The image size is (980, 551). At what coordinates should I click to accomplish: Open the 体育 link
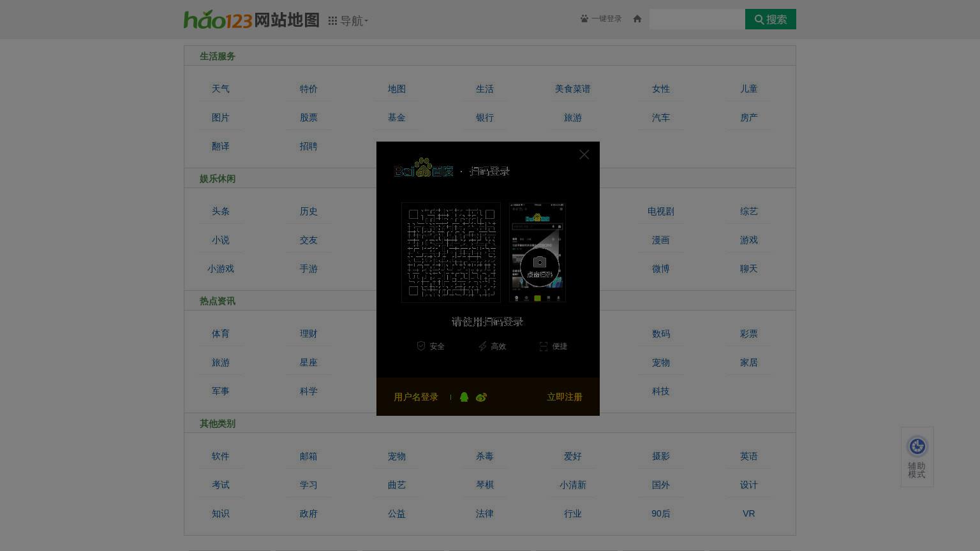pyautogui.click(x=221, y=334)
